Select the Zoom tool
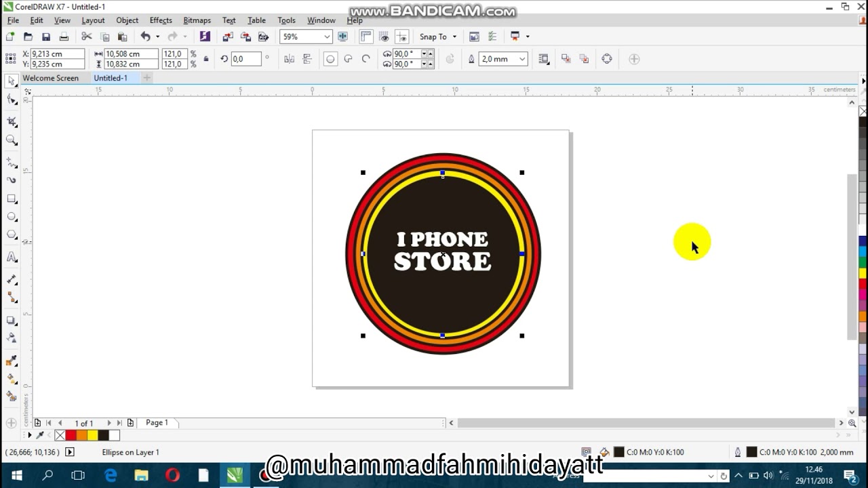The height and width of the screenshot is (488, 868). 10,140
